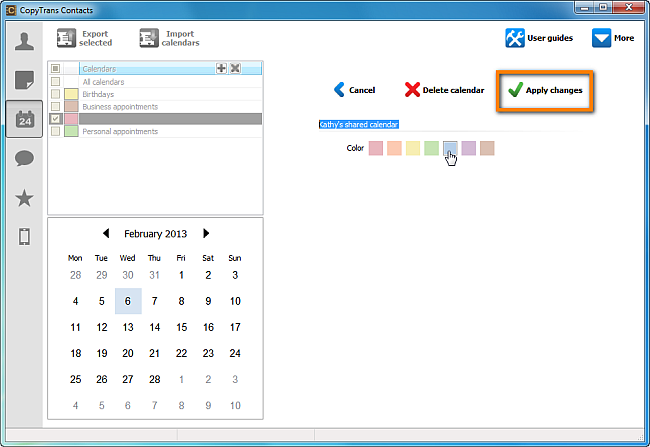Click Apply changes button
Screen dimensions: 650x447
tap(545, 90)
